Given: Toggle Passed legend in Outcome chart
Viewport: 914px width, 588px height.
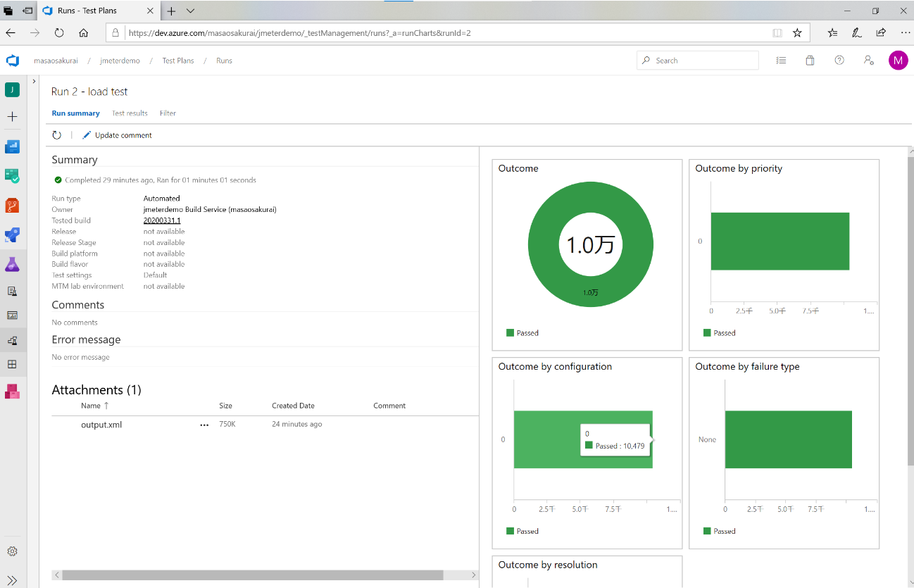Looking at the screenshot, I should click(522, 333).
